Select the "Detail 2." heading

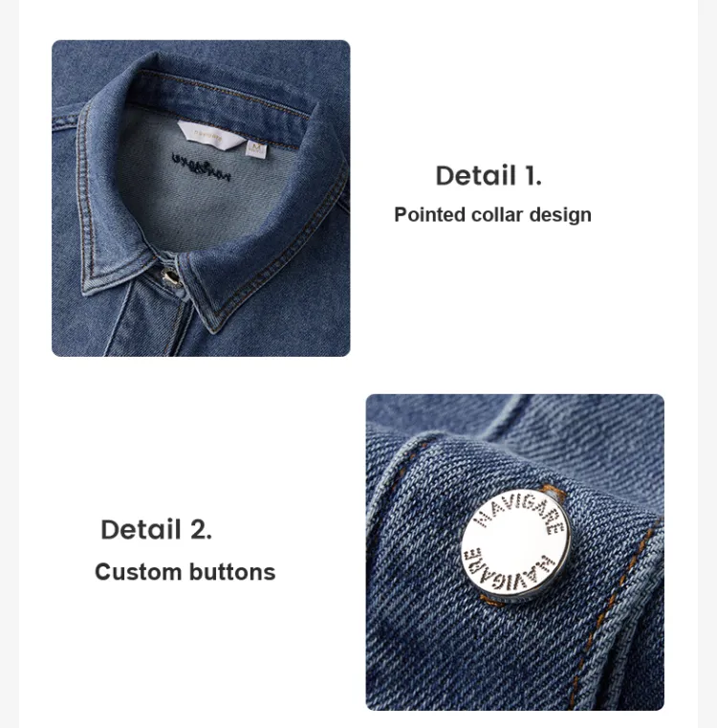tap(157, 529)
